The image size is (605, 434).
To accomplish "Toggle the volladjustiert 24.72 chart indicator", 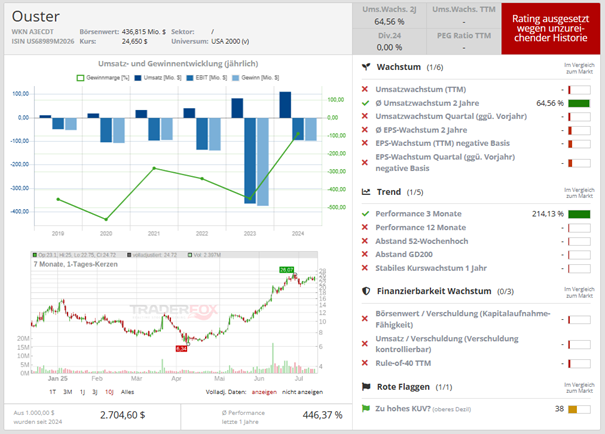I will point(152,255).
